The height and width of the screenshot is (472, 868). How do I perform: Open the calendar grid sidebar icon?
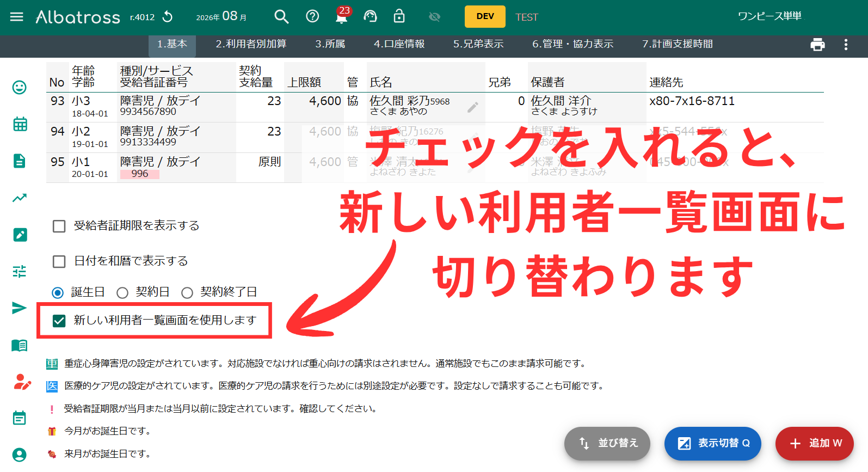[x=20, y=124]
